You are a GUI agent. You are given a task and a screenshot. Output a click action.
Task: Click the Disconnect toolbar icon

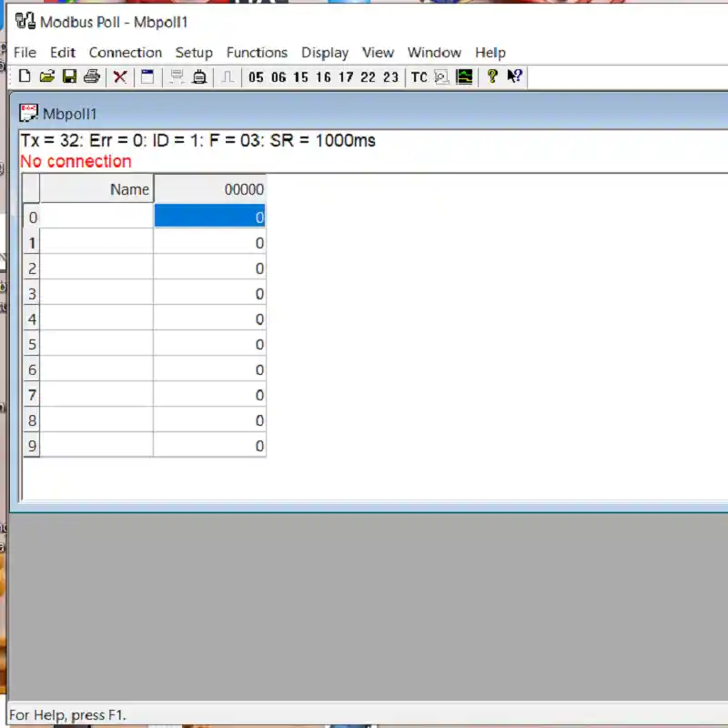199,76
